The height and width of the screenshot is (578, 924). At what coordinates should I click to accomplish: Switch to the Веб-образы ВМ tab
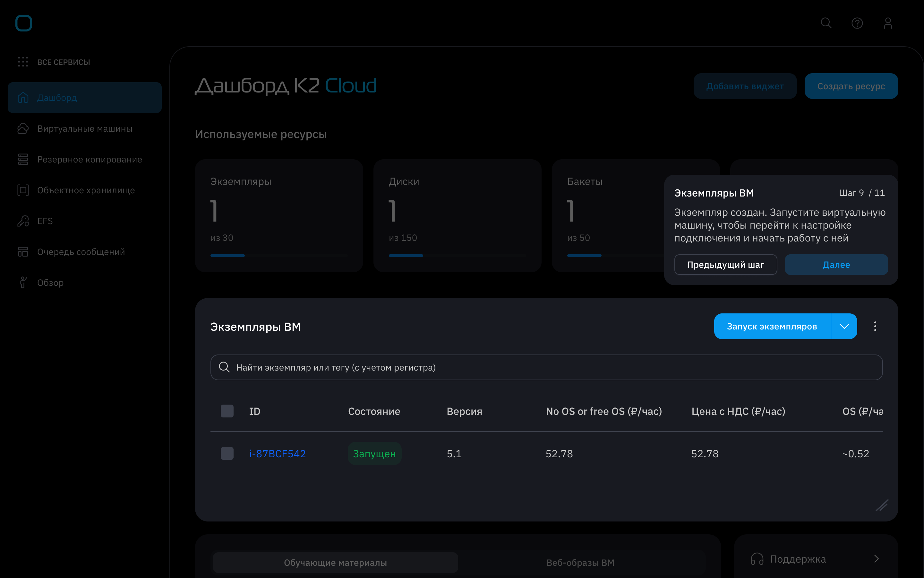(x=580, y=562)
